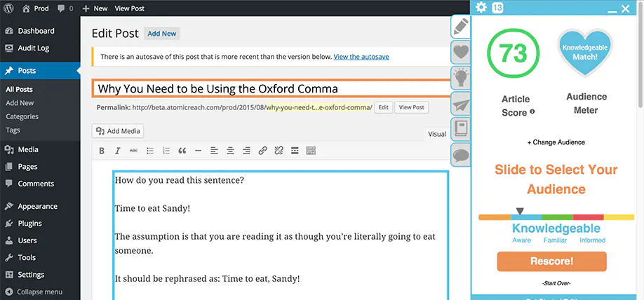Image resolution: width=644 pixels, height=300 pixels.
Task: Click the Knowledgeable Match heart
Action: 585,52
